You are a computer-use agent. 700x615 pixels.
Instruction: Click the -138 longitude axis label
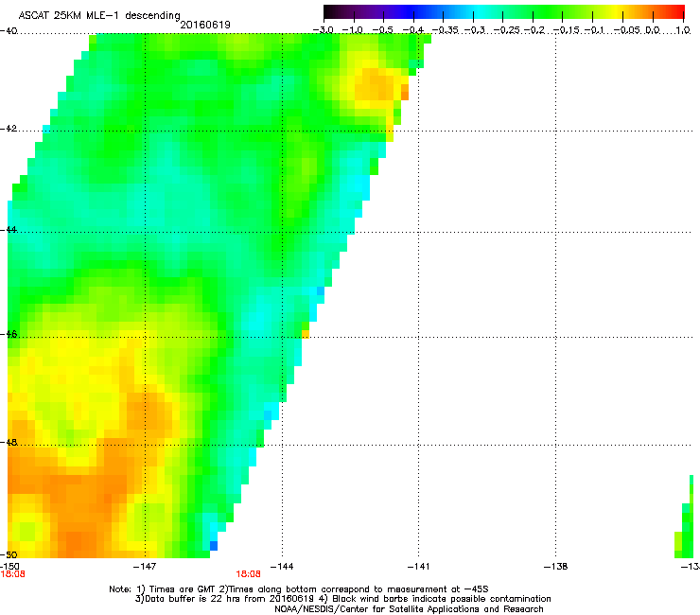click(555, 567)
